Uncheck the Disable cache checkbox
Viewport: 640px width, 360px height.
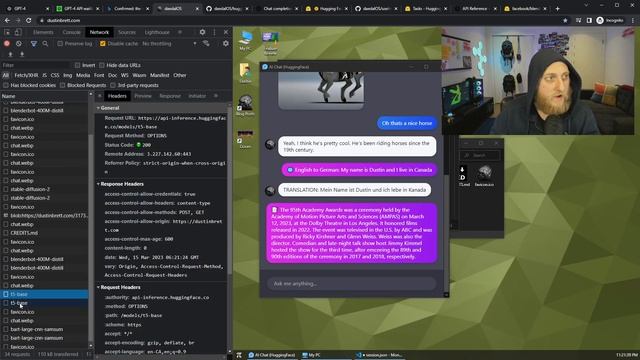(x=103, y=44)
